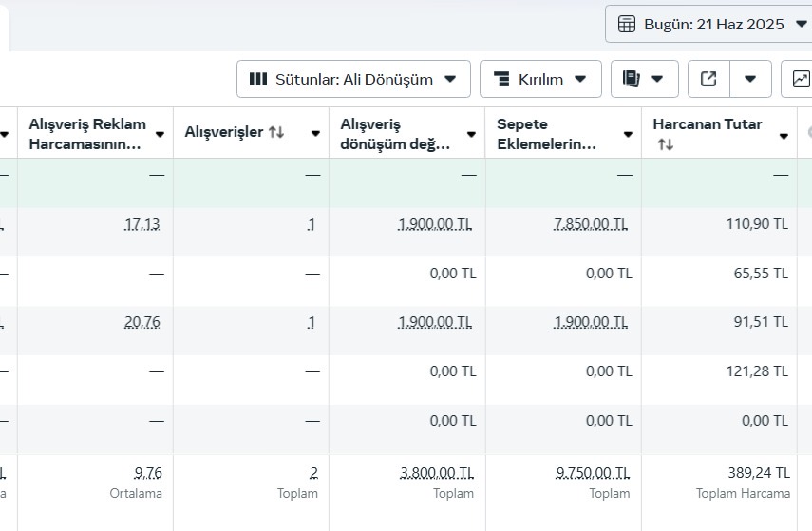
Task: Click the export external-link icon
Action: coord(708,79)
